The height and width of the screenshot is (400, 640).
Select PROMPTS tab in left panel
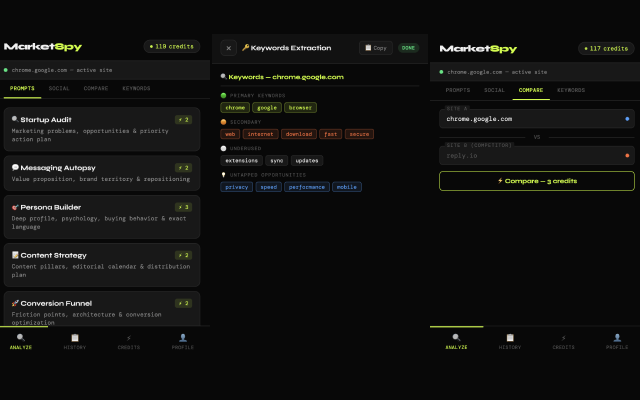click(22, 89)
